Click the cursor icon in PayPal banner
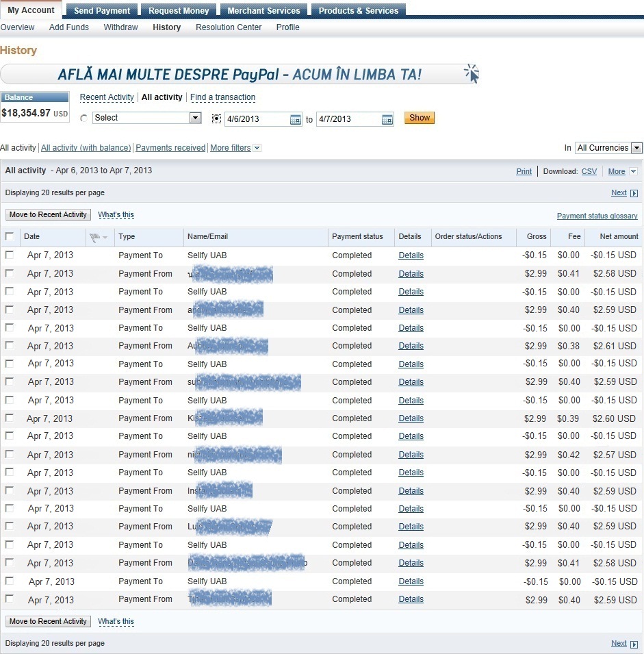This screenshot has width=644, height=654. pos(472,74)
